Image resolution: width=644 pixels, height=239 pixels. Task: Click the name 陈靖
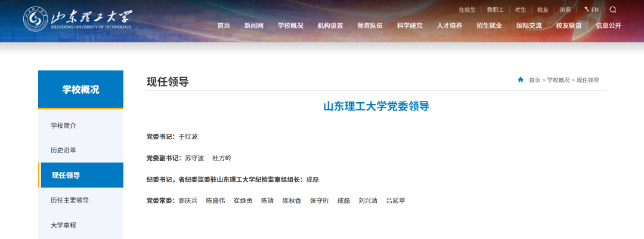(x=267, y=201)
